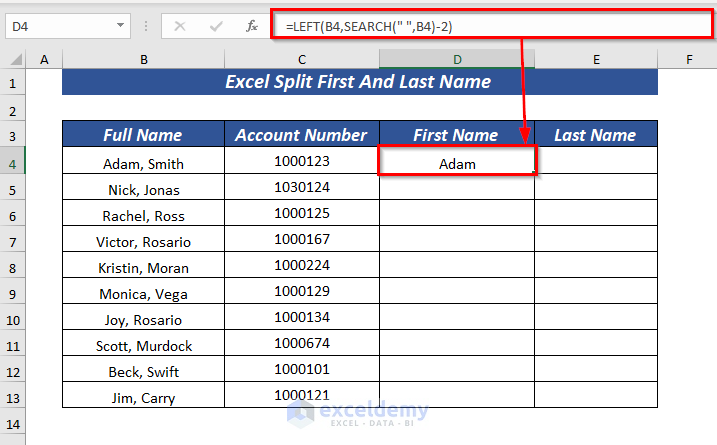The height and width of the screenshot is (445, 717).
Task: Select column D header
Action: 457,60
